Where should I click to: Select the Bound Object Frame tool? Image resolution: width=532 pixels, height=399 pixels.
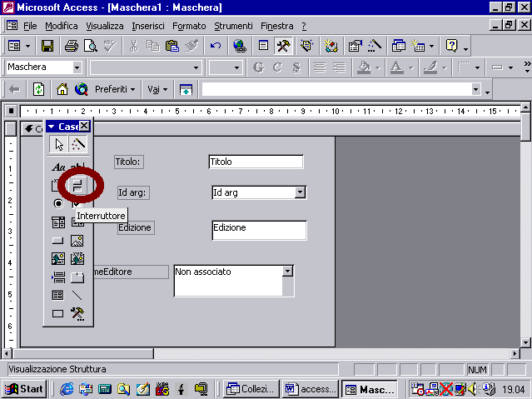[x=77, y=259]
